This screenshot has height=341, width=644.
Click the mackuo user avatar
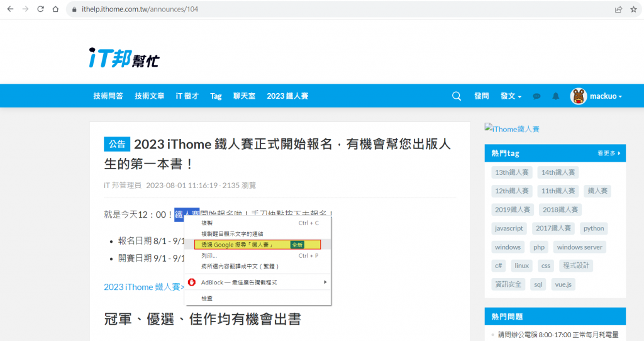click(579, 96)
